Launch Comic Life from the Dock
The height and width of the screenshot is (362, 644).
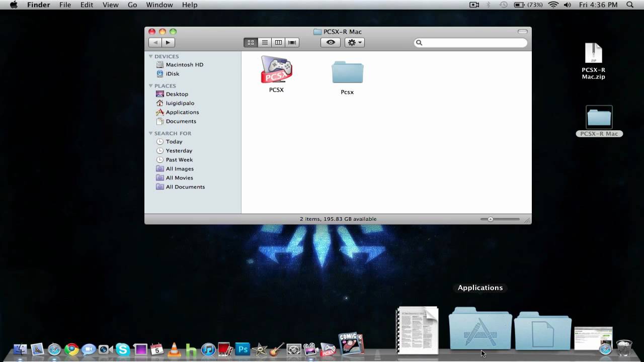coord(351,344)
